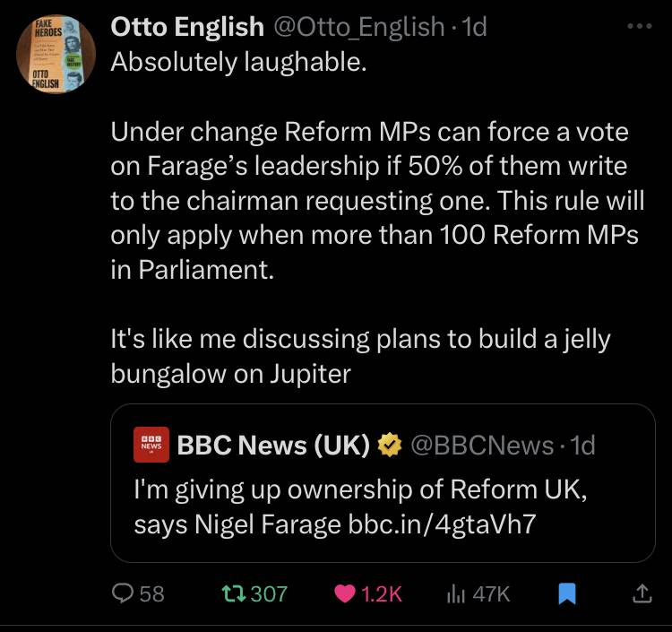Click the 1.2K likes count
Screen dimensions: 672x632
click(382, 594)
